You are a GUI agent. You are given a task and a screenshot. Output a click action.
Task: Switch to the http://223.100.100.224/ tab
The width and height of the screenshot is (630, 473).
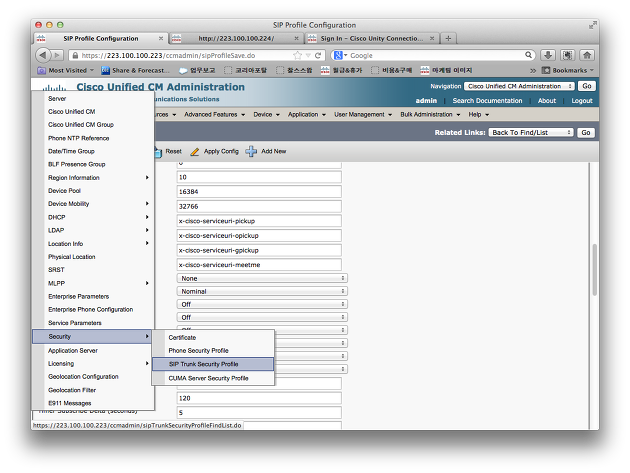[x=236, y=38]
